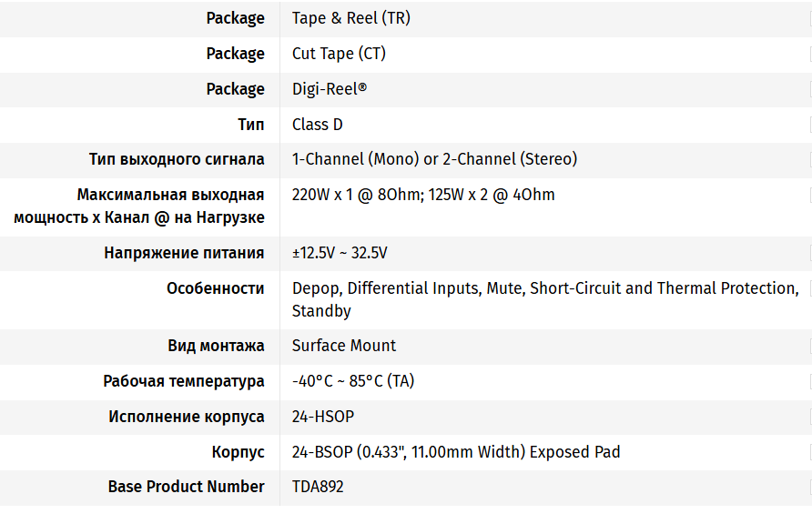
Task: Tick the checkbox for the 24-BSOP Exposed Pad row
Action: tap(809, 452)
